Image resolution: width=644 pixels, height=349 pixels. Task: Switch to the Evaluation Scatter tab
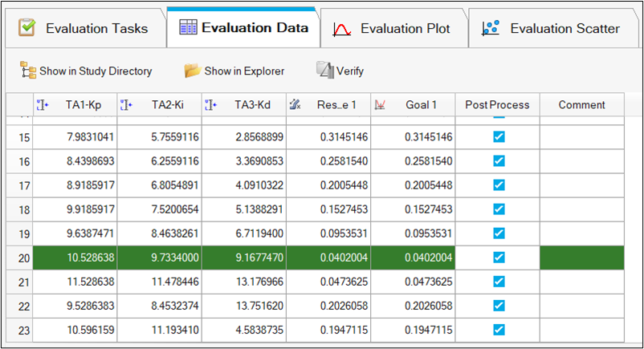pyautogui.click(x=552, y=29)
